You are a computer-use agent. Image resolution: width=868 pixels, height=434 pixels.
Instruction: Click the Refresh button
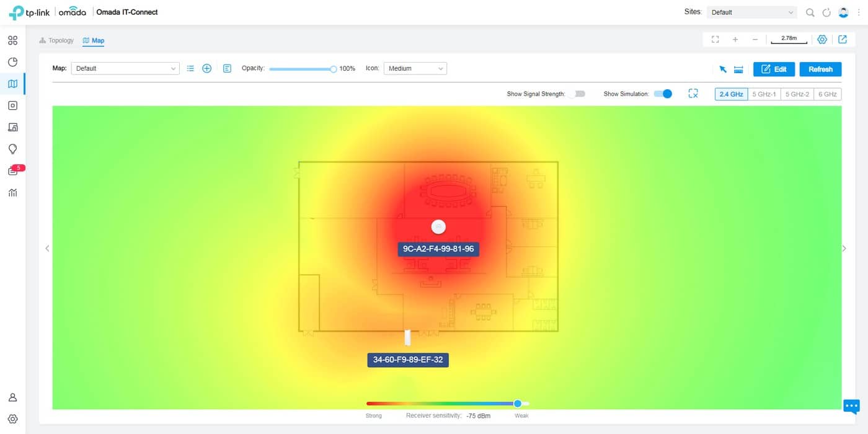(x=820, y=69)
